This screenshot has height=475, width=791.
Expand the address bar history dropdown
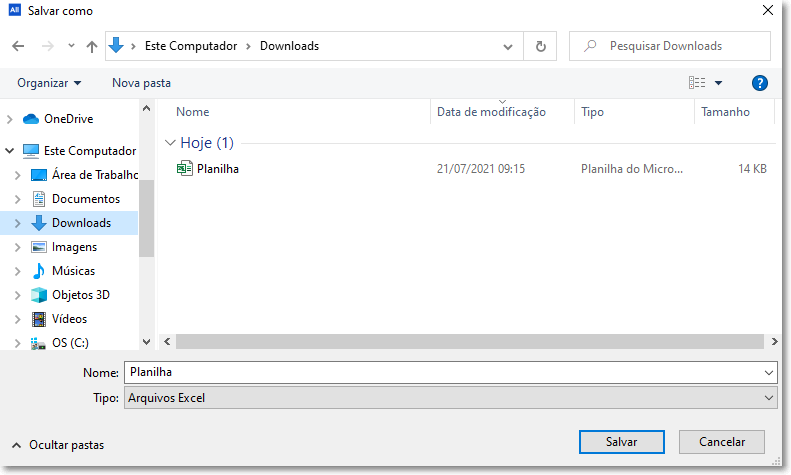pos(509,46)
